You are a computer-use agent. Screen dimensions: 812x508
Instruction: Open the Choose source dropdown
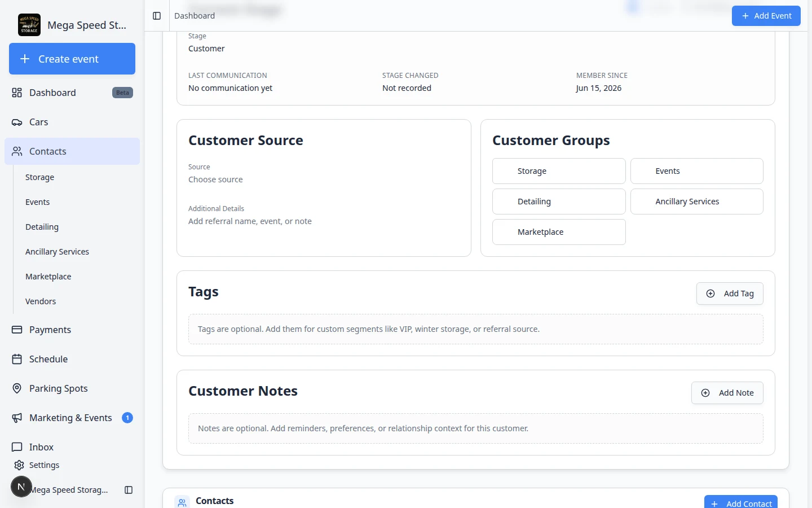pos(324,179)
